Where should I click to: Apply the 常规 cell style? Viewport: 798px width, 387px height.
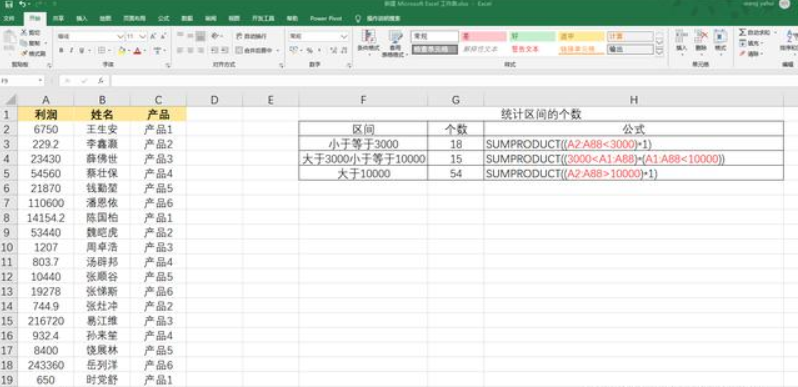(435, 36)
